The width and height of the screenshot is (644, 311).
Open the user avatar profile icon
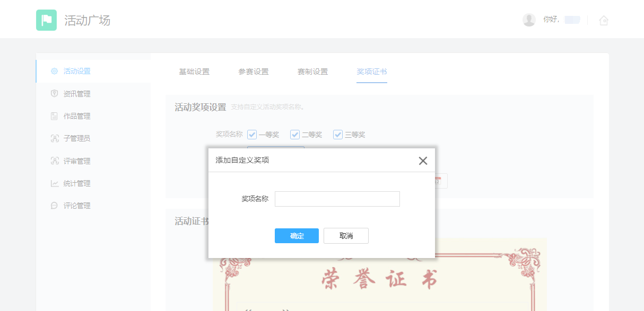click(529, 20)
